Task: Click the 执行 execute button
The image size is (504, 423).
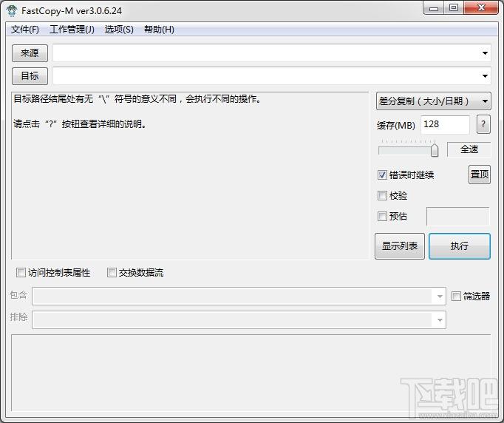Action: [460, 246]
